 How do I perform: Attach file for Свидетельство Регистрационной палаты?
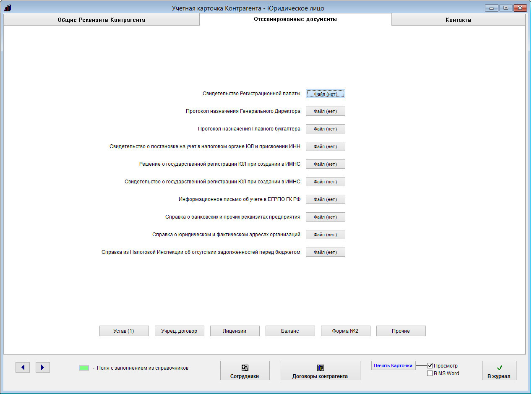pos(325,94)
